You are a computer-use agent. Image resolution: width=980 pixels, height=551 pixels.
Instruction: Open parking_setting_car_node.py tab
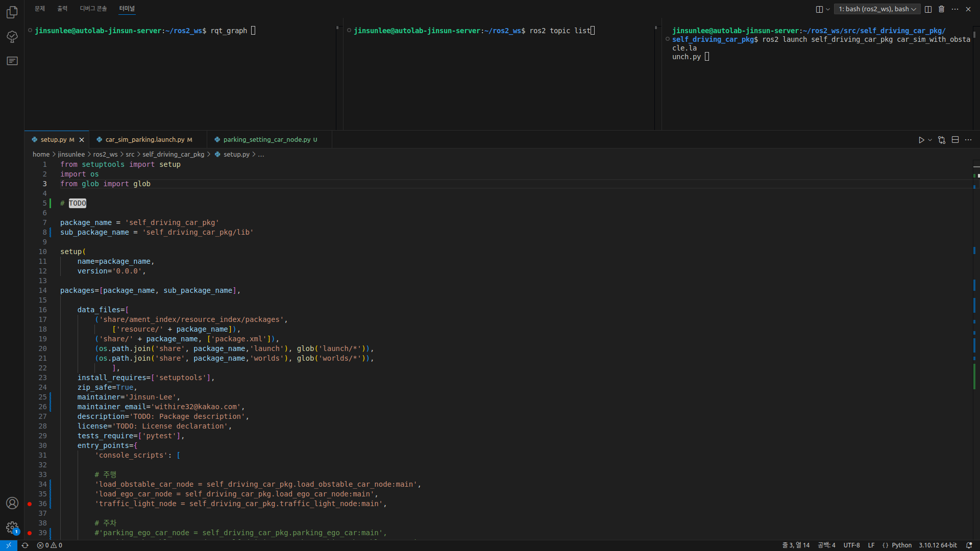[x=266, y=140]
